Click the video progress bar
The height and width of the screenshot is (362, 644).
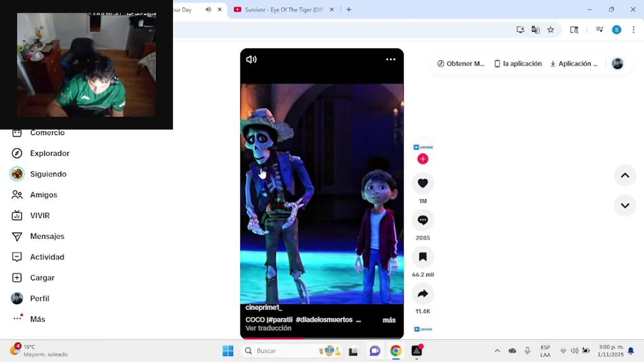[x=322, y=338]
